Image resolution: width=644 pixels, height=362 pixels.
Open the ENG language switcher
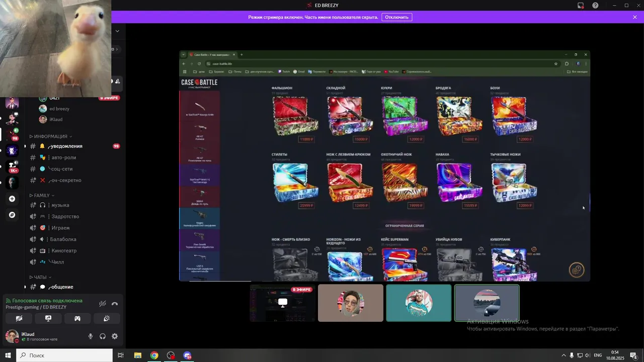pos(598,355)
